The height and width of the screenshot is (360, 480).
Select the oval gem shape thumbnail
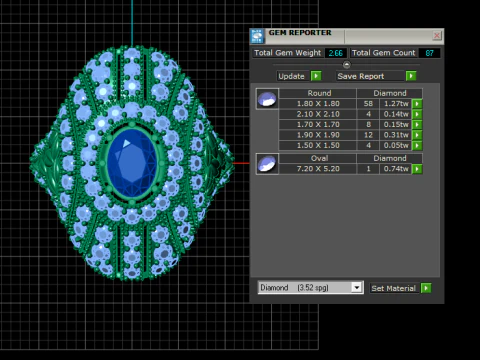click(267, 164)
